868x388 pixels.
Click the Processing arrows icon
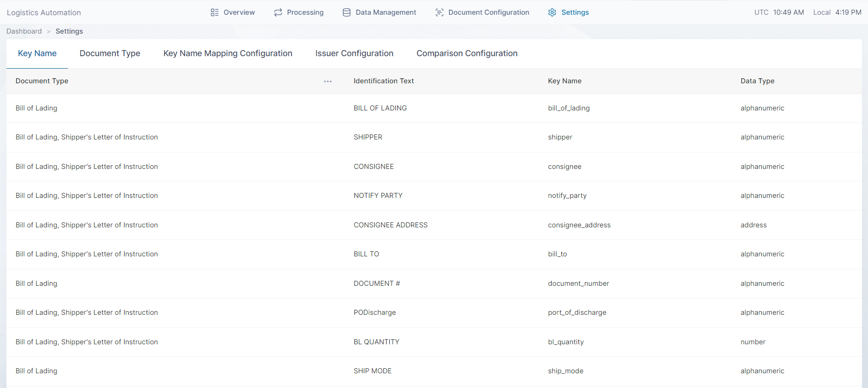[x=278, y=12]
